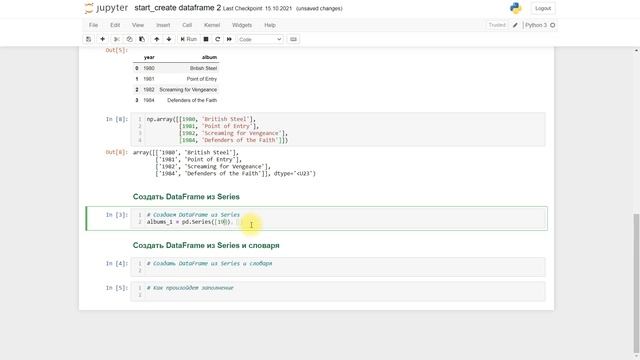
Task: Open the View menu
Action: [x=138, y=25]
